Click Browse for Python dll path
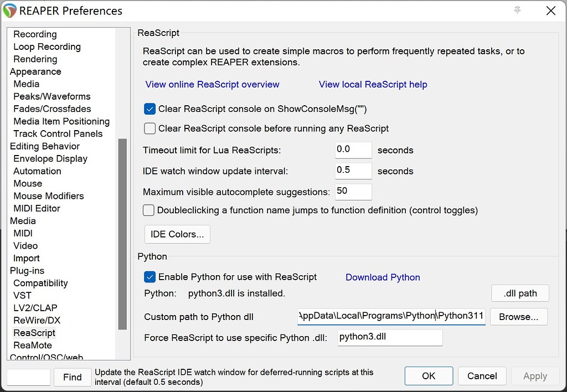Screen dimensions: 567x392 518,317
